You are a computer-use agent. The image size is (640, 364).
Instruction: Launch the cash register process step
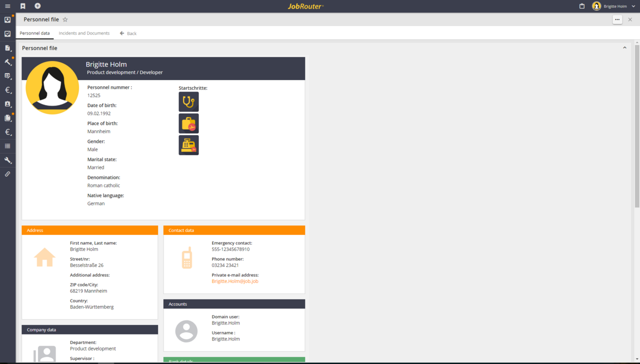point(188,145)
